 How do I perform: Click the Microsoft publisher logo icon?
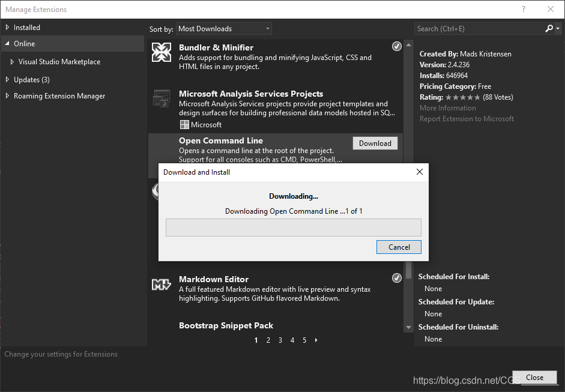[x=184, y=124]
